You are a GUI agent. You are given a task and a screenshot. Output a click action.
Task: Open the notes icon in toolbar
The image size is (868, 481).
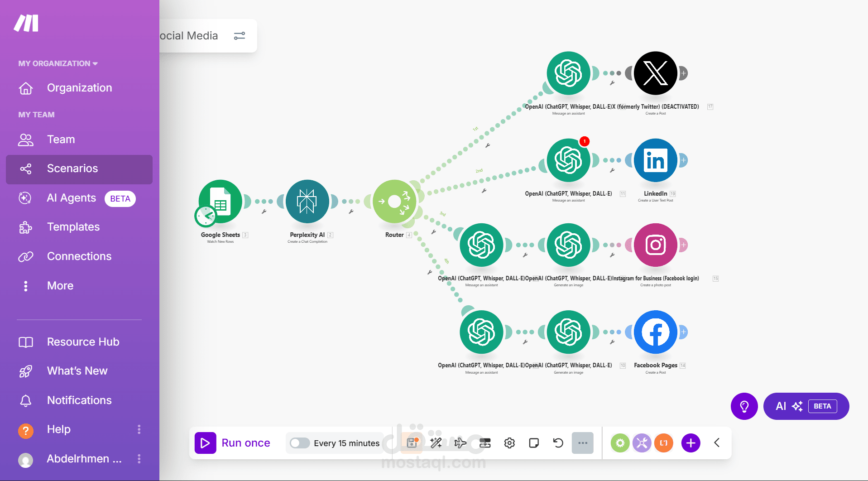click(534, 443)
